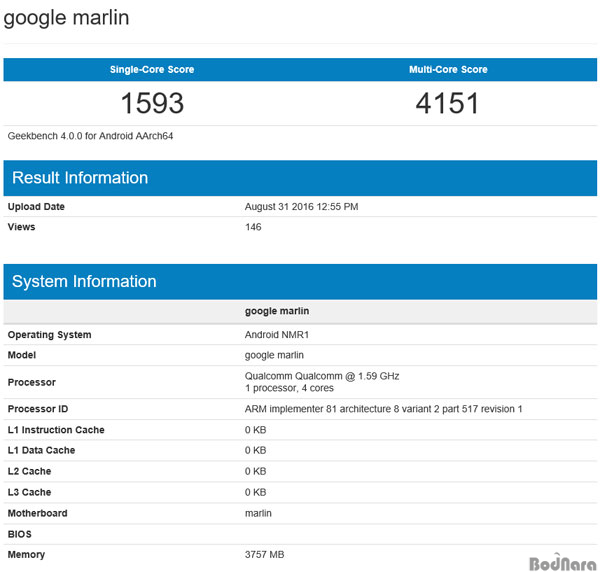Select the 'ARM implementer 81 architecture' value
This screenshot has height=574, width=600.
383,409
